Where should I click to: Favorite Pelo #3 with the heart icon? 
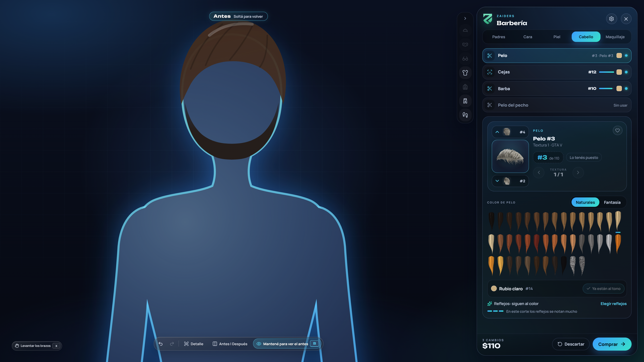[x=617, y=130]
